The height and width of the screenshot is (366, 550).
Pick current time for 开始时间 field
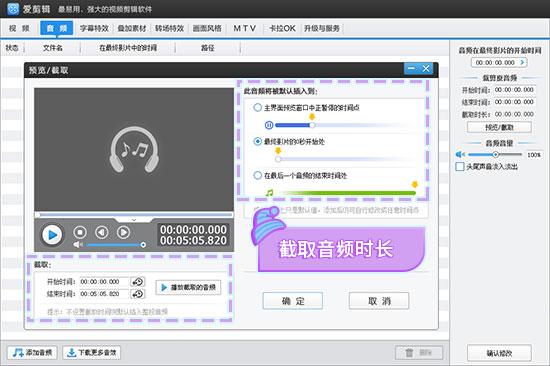pyautogui.click(x=138, y=281)
